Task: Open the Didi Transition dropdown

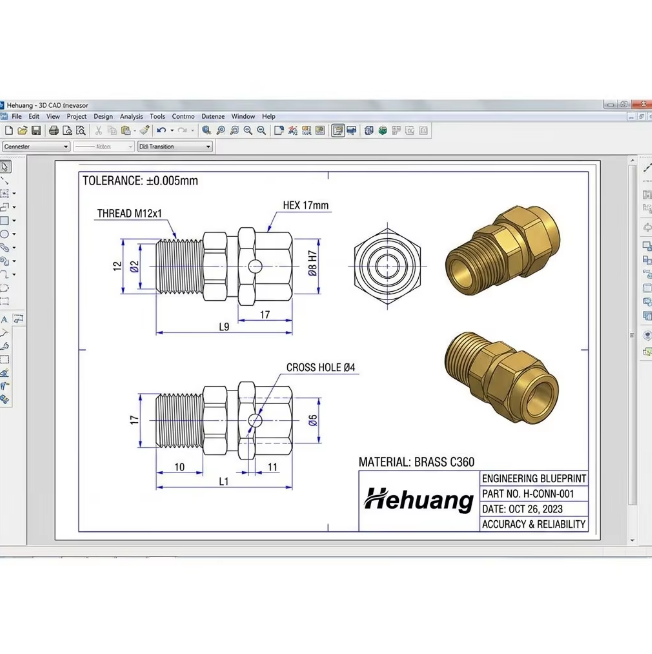Action: click(175, 147)
